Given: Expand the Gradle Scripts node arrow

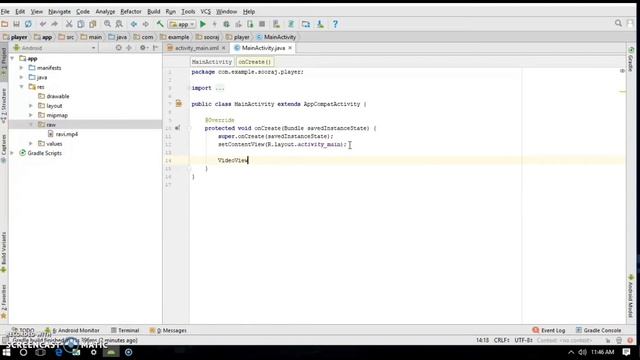Looking at the screenshot, I should pos(12,153).
